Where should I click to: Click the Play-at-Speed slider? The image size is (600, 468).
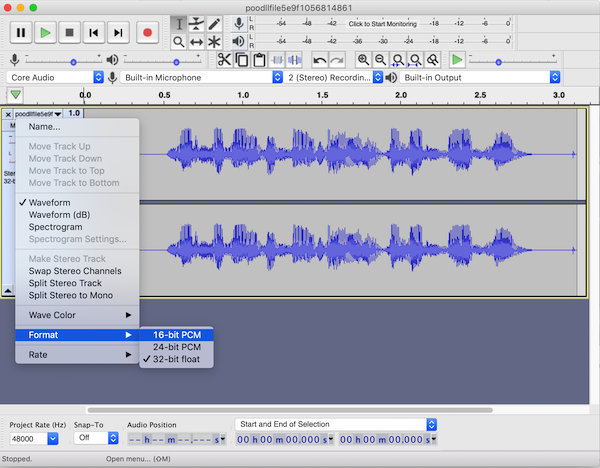tap(512, 61)
